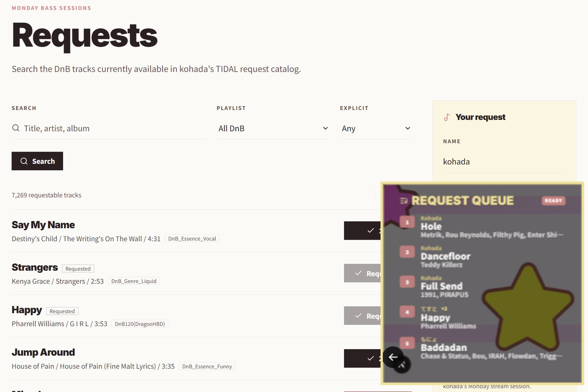This screenshot has width=588, height=392.
Task: Click the Teddy Killerz artist line in queue
Action: pos(441,265)
